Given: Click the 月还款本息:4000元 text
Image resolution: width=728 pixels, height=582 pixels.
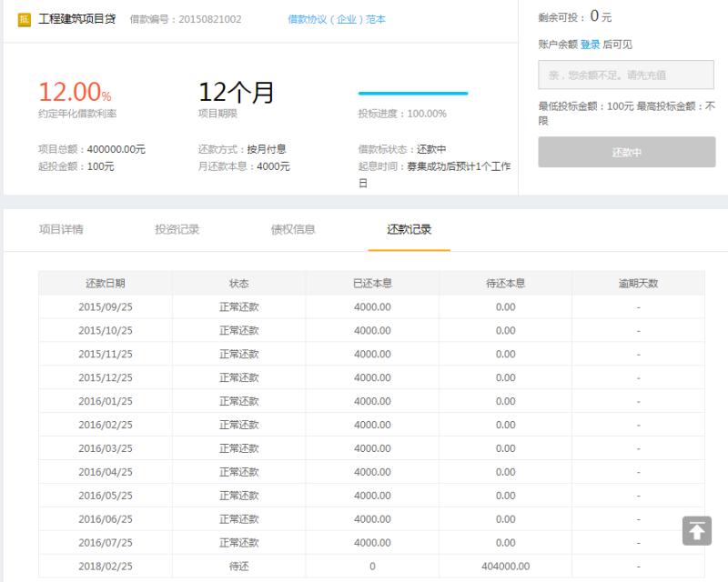Looking at the screenshot, I should pos(244,166).
